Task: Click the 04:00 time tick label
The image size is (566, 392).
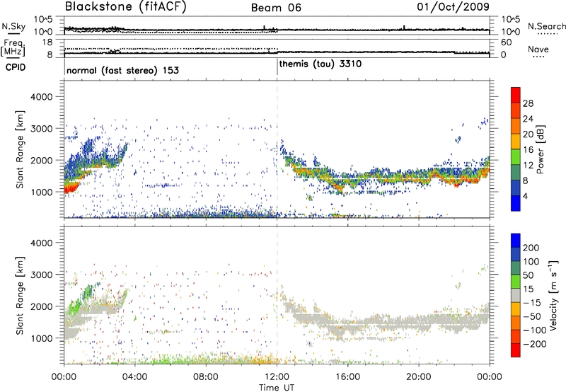Action: [x=135, y=377]
